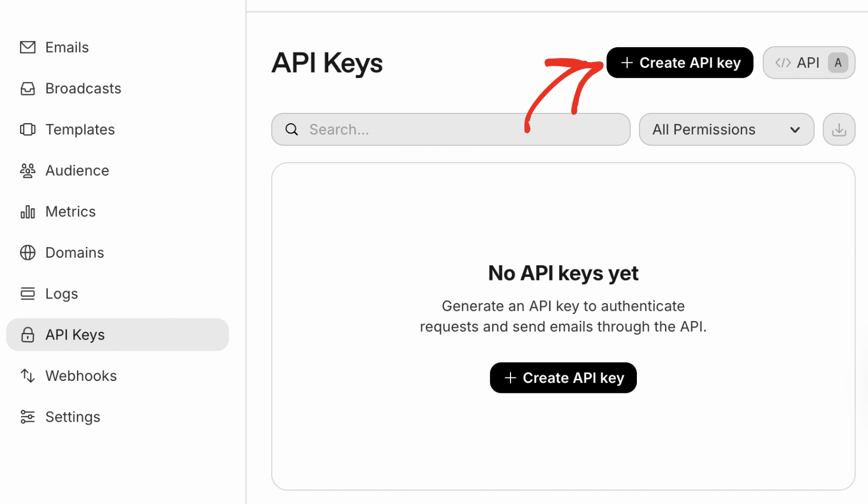
Task: Open Settings via the sliders icon
Action: click(27, 417)
